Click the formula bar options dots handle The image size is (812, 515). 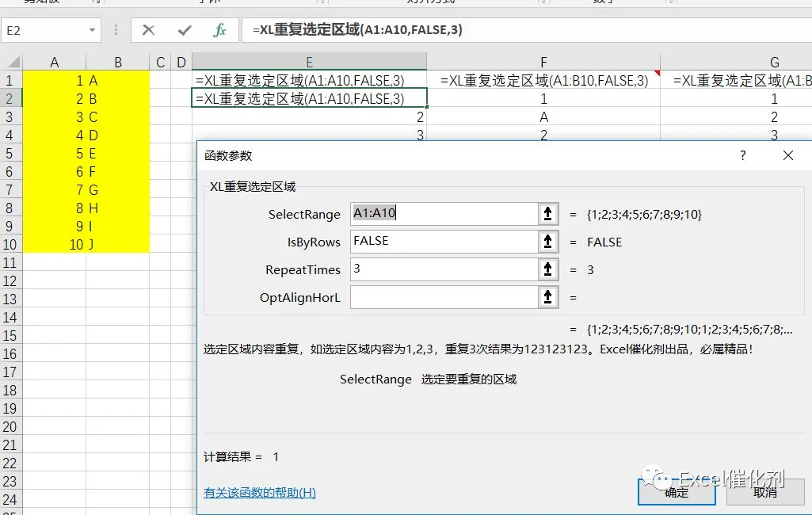point(116,30)
